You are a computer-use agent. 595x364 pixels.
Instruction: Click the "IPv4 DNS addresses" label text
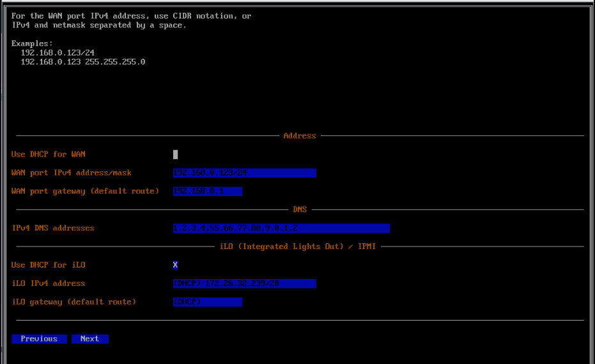pos(53,229)
